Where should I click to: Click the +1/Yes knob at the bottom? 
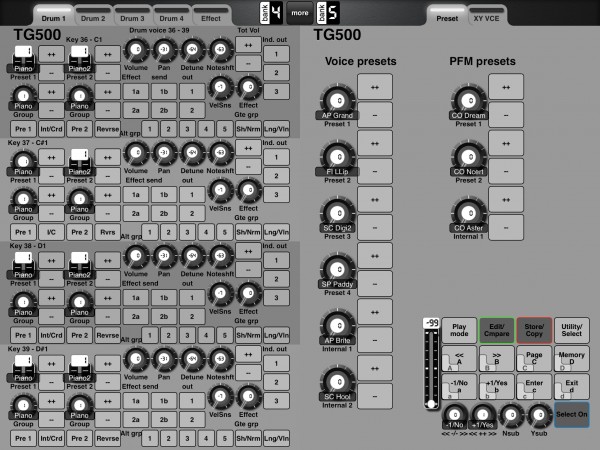(x=483, y=415)
